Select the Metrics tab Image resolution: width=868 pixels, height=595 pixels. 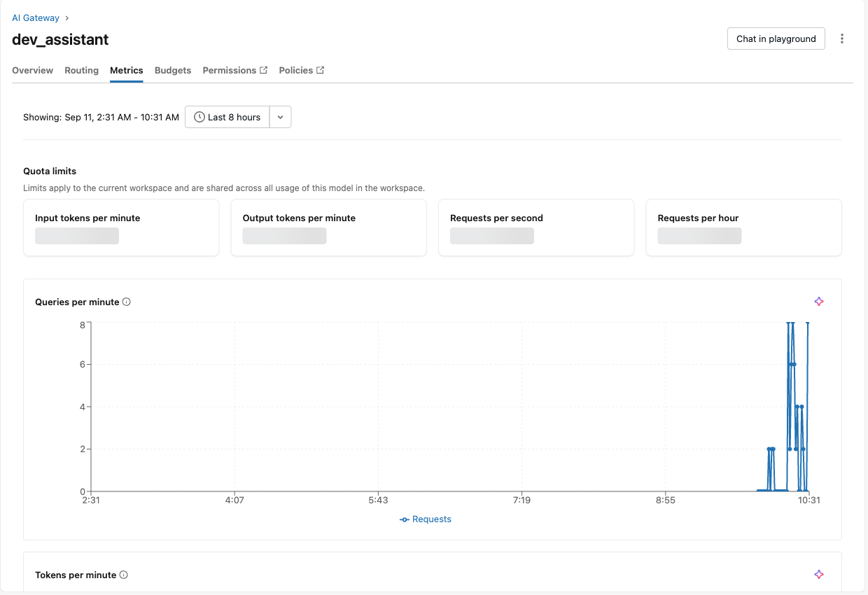127,70
